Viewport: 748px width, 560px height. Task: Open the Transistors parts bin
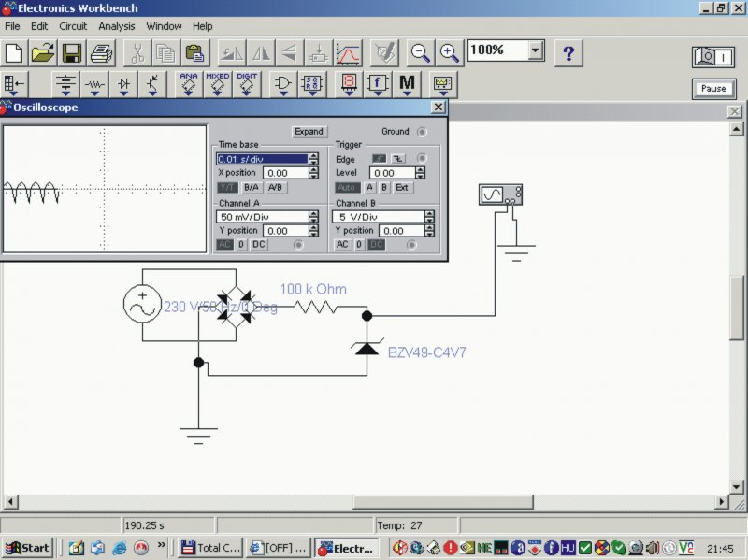click(x=152, y=84)
